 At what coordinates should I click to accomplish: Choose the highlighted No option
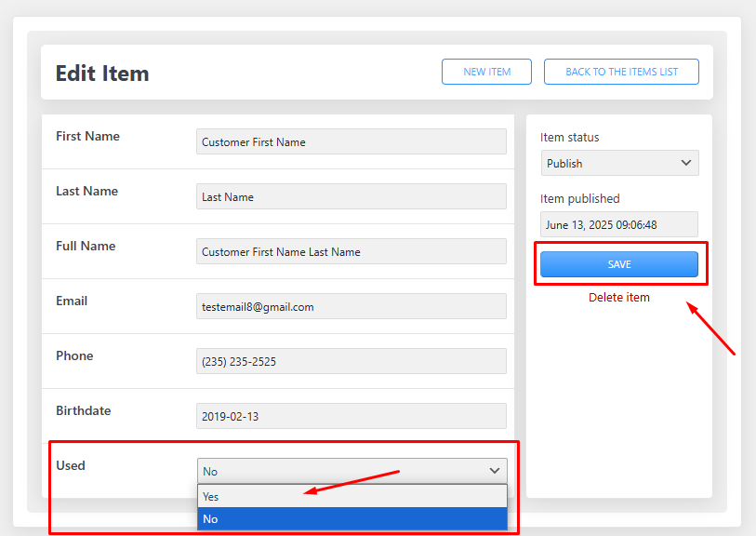(351, 518)
